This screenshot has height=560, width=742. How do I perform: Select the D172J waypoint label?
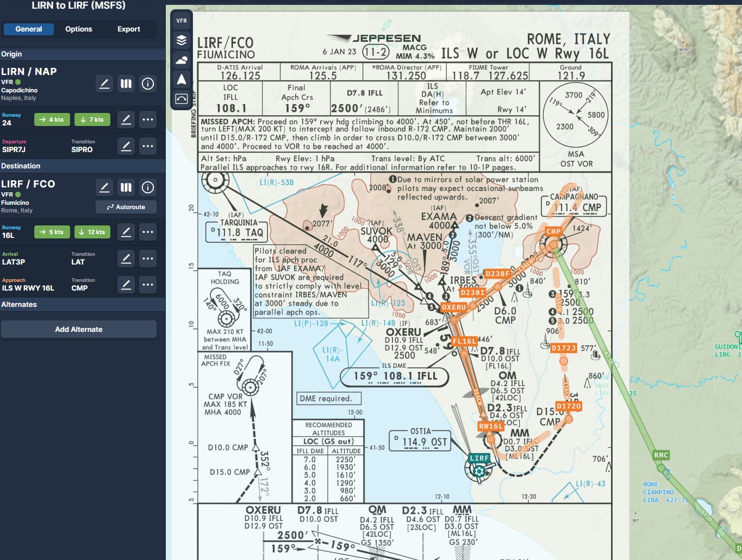pyautogui.click(x=563, y=348)
